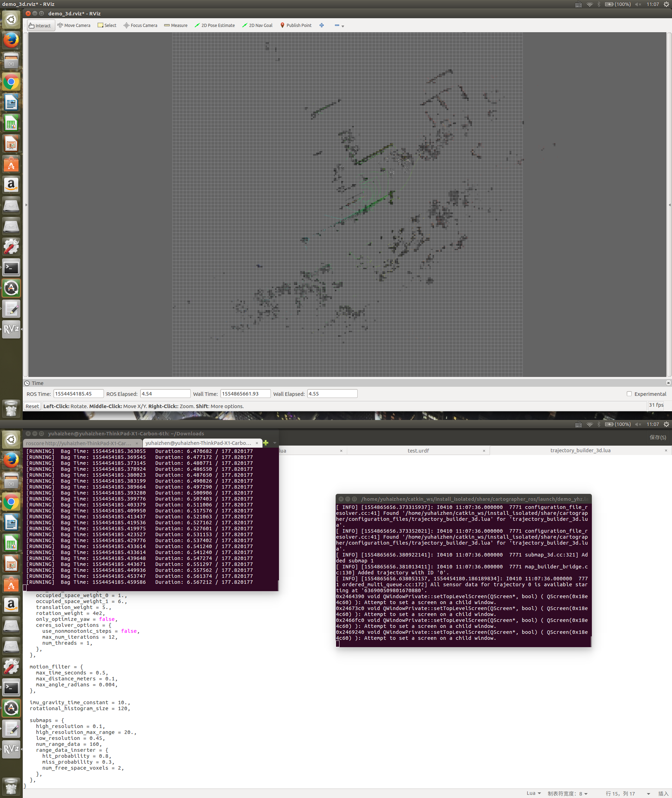672x798 pixels.
Task: Activate the Publish Point tool
Action: pyautogui.click(x=296, y=25)
